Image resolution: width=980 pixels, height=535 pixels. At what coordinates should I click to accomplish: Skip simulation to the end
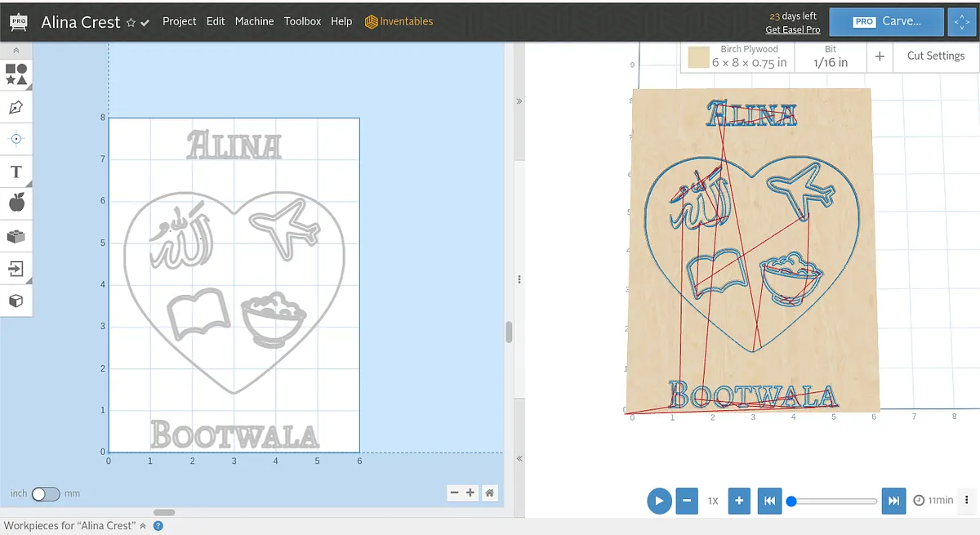pyautogui.click(x=893, y=501)
